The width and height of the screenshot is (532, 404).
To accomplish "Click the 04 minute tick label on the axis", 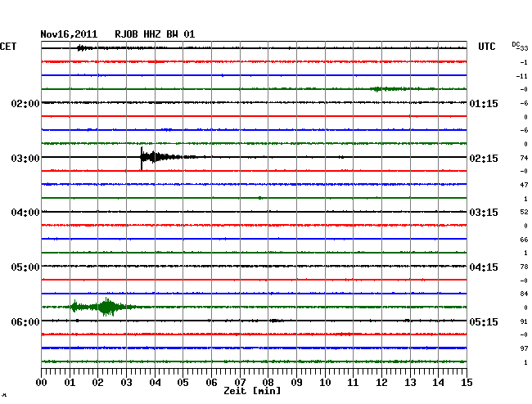I will (x=155, y=382).
